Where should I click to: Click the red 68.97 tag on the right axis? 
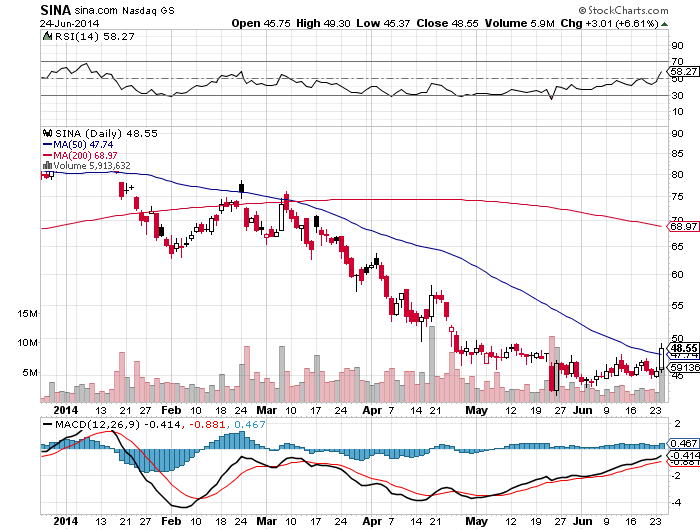(x=683, y=226)
